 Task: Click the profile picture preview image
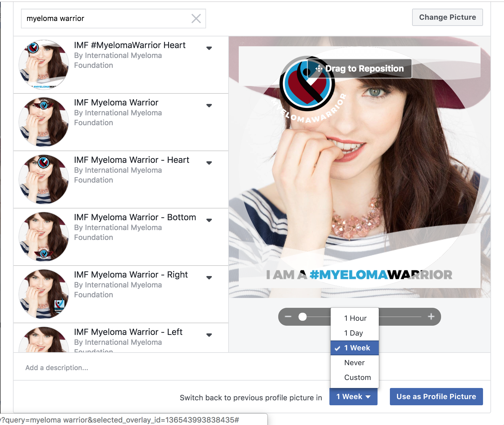[x=360, y=167]
